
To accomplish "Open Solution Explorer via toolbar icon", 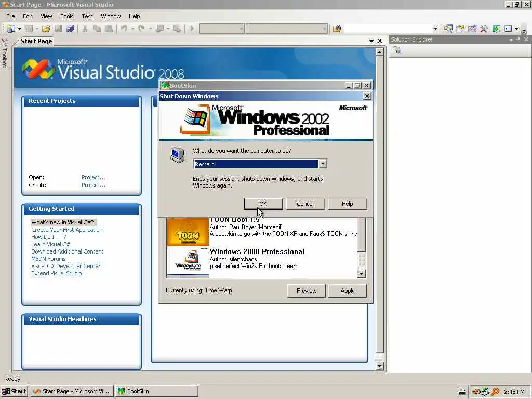I will pyautogui.click(x=448, y=29).
